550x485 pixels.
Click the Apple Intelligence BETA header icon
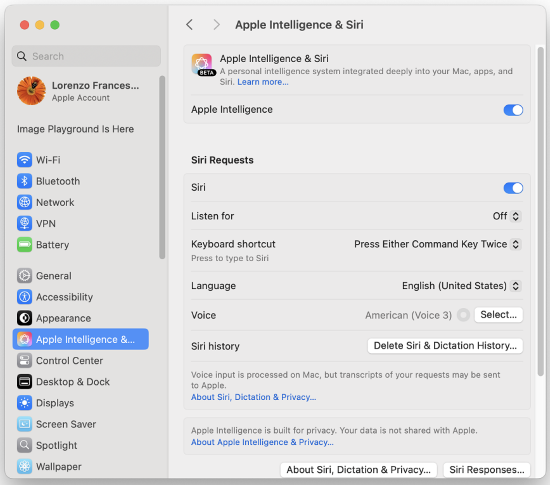click(x=203, y=65)
